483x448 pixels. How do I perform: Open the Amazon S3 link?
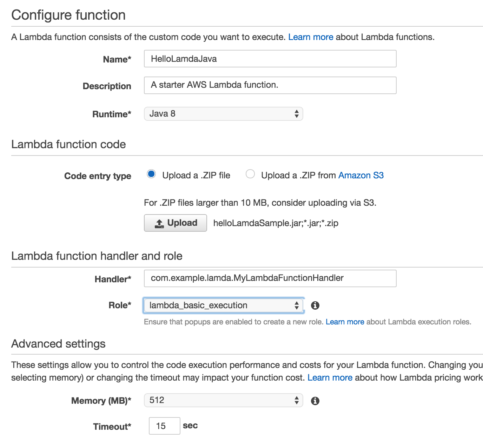[x=361, y=175]
